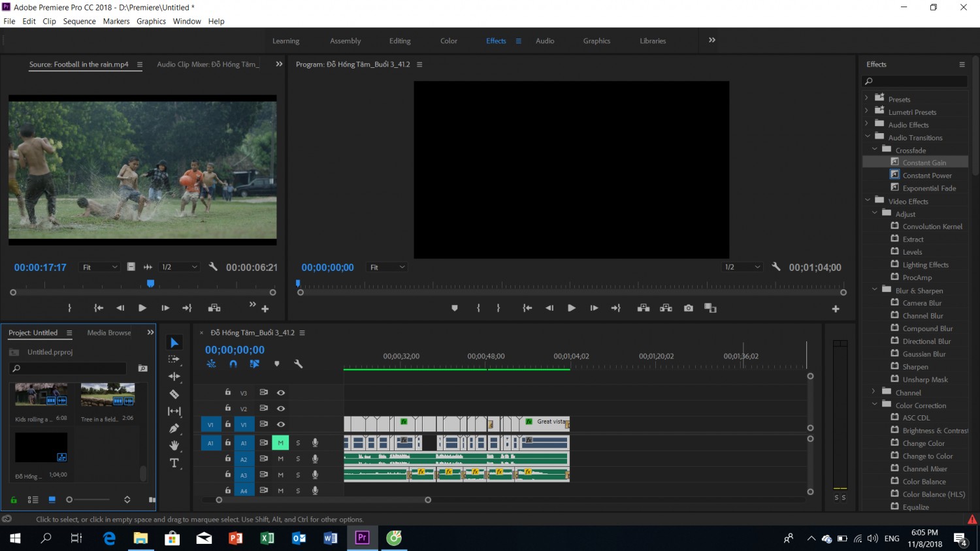
Task: Play the Program monitor
Action: click(572, 308)
